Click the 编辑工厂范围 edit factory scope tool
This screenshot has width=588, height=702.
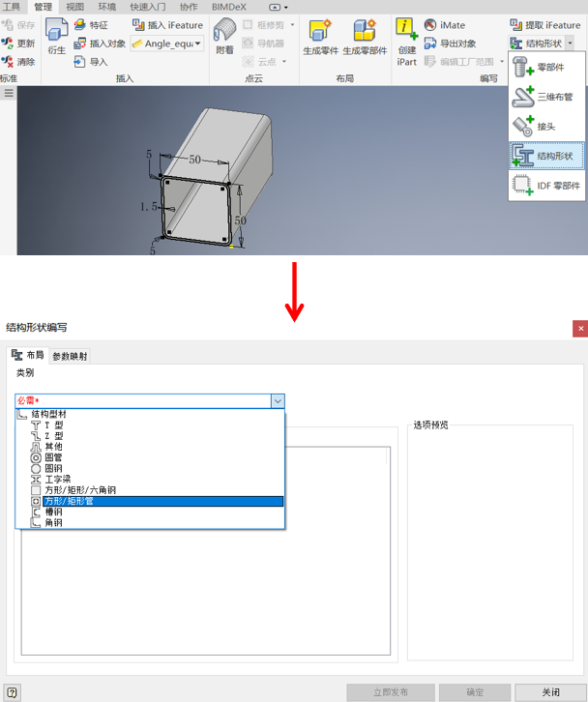tap(459, 61)
